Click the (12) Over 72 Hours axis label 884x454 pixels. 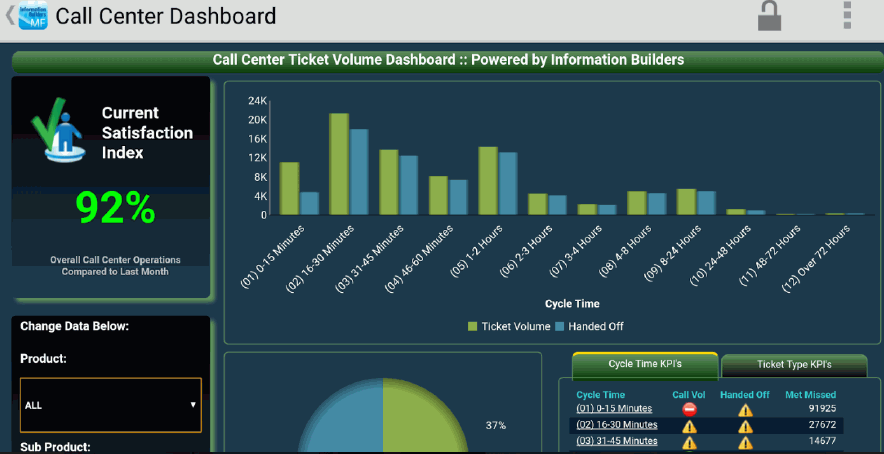click(x=816, y=258)
